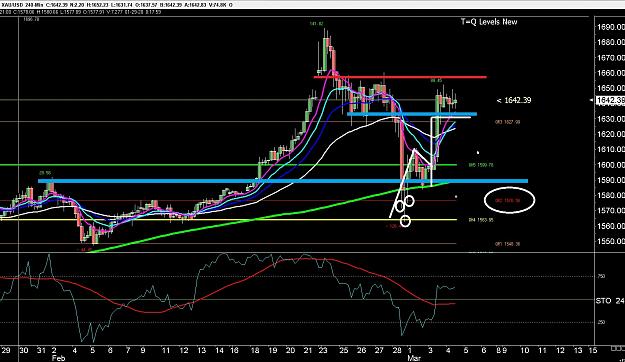Click date 7 on the time axis
The height and width of the screenshot is (362, 625).
[128, 350]
